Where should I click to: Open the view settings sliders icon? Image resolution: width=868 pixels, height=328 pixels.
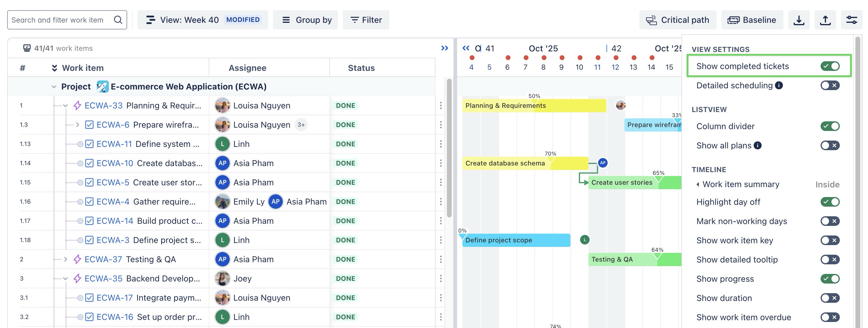point(852,20)
